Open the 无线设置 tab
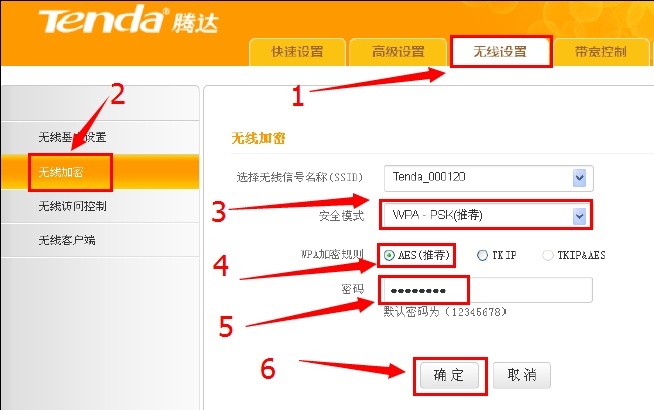654x410 pixels. (x=500, y=52)
